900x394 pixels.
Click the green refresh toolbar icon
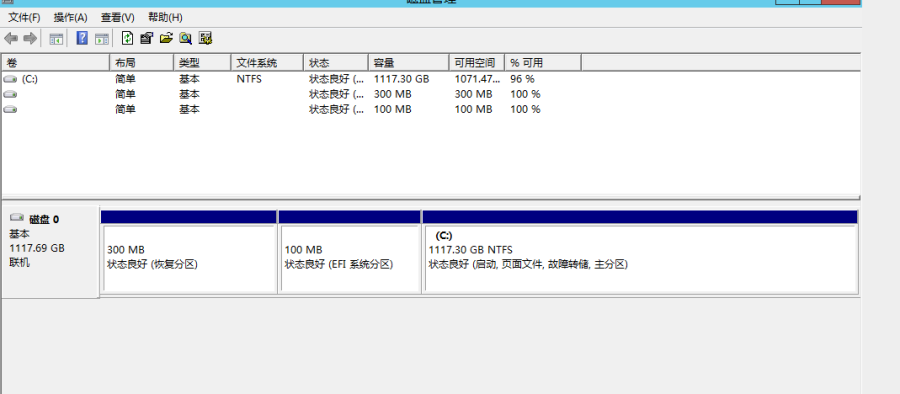127,39
